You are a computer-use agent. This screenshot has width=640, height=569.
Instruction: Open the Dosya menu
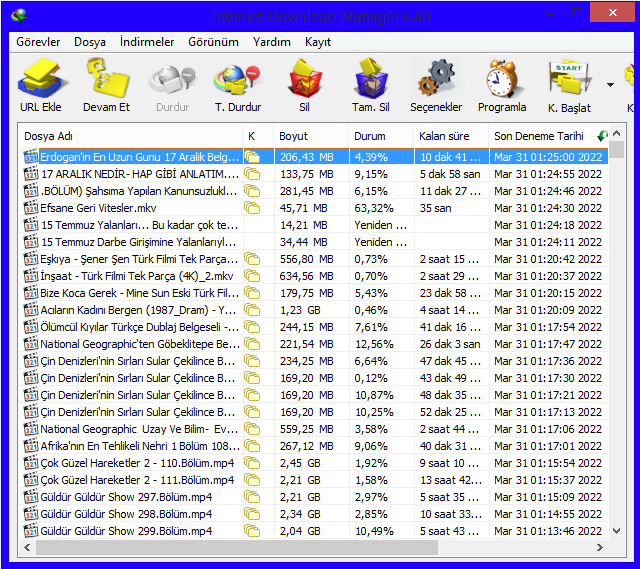pyautogui.click(x=90, y=42)
